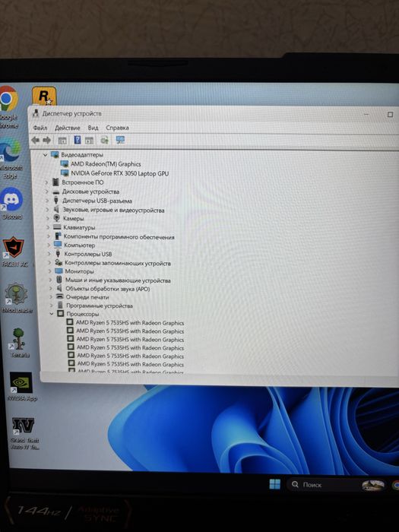Click the Windows Start button
399x532 pixels.
pyautogui.click(x=275, y=484)
